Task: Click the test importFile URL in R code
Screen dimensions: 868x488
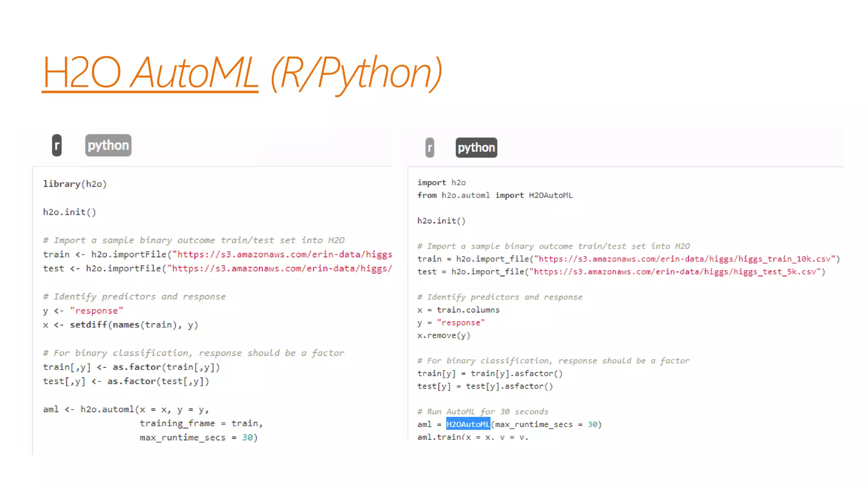Action: (x=280, y=269)
